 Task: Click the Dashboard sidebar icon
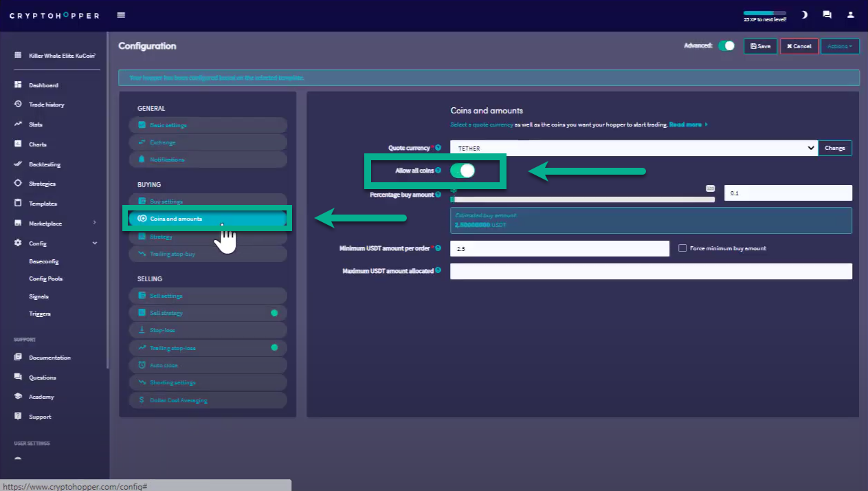(18, 85)
